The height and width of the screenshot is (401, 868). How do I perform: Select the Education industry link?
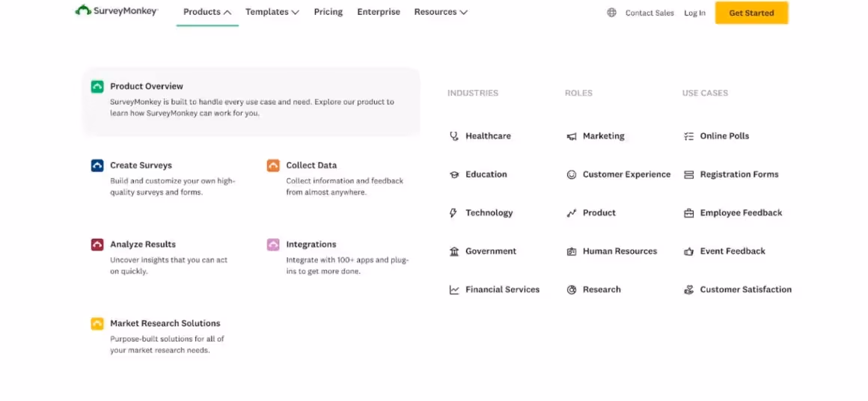486,174
